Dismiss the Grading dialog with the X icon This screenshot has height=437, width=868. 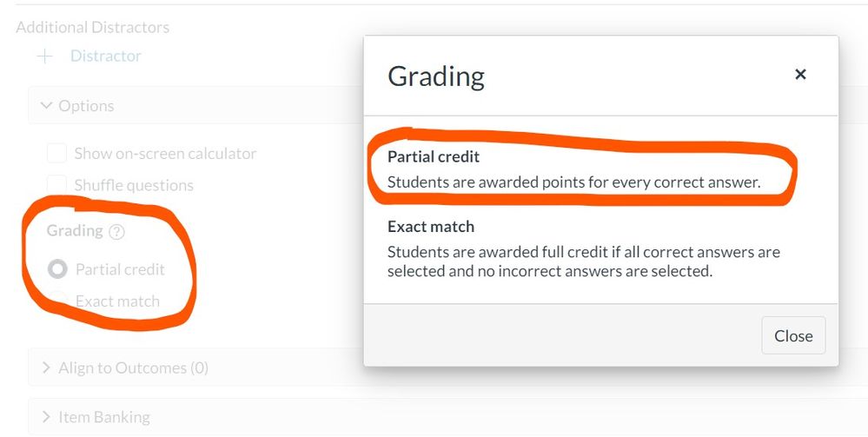[800, 74]
